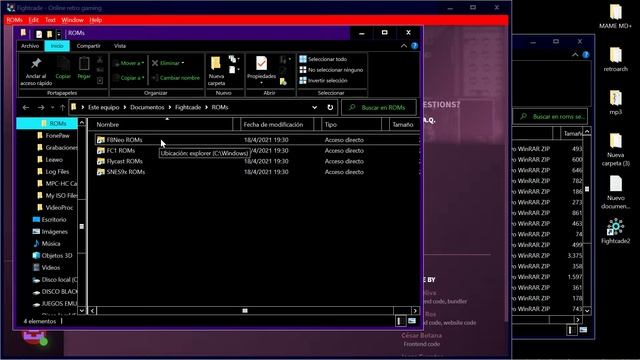Click Seleccionar todo in the ribbon

coord(323,59)
